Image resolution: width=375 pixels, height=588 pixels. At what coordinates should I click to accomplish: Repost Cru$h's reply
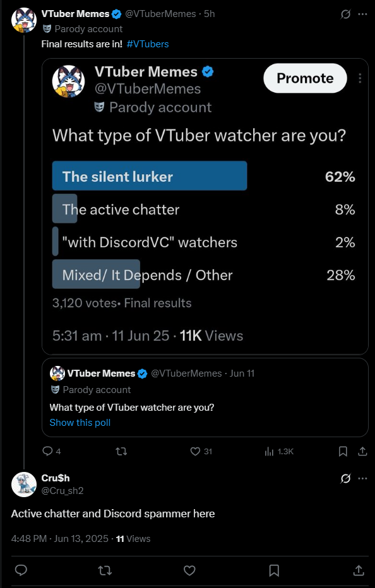(105, 571)
